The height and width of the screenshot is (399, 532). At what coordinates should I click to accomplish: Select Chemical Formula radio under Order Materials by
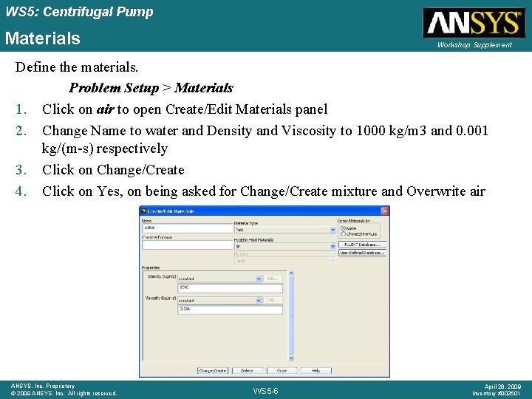[x=343, y=233]
